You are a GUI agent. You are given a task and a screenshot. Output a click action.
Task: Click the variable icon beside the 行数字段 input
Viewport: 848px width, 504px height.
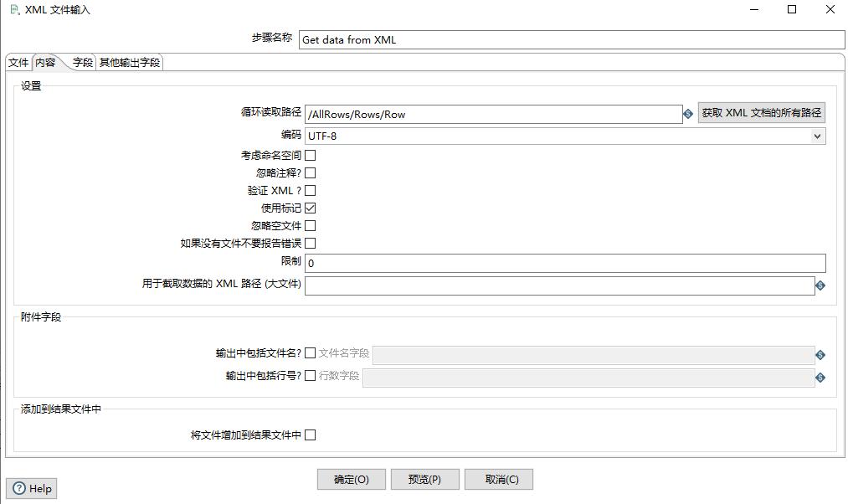tap(820, 377)
